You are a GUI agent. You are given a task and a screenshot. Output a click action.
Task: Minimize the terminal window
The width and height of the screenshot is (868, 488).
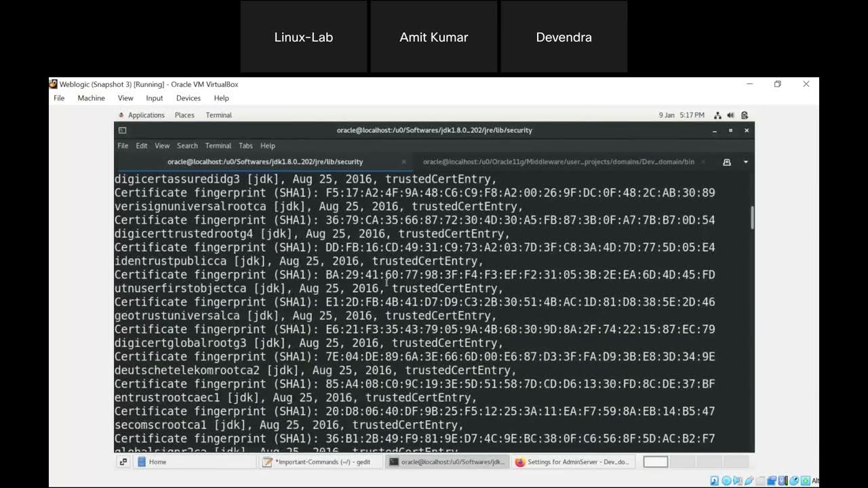tap(714, 130)
